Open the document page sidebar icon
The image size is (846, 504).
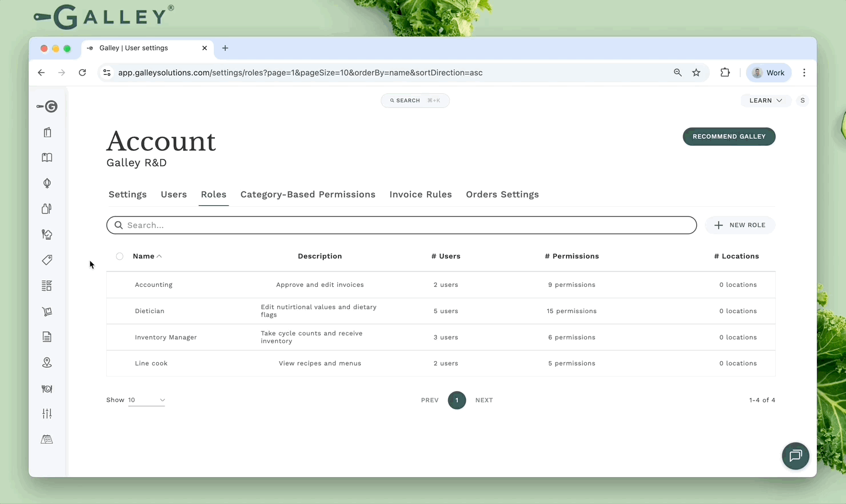coord(47,337)
